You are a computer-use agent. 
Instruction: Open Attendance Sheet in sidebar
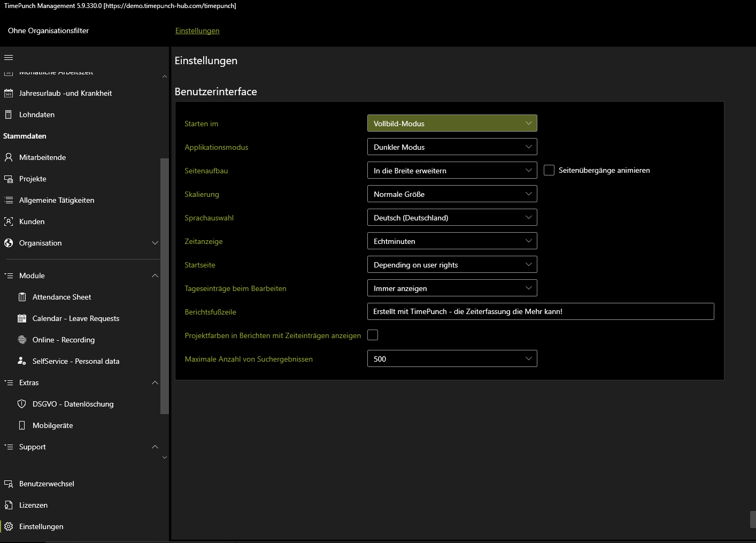point(61,297)
